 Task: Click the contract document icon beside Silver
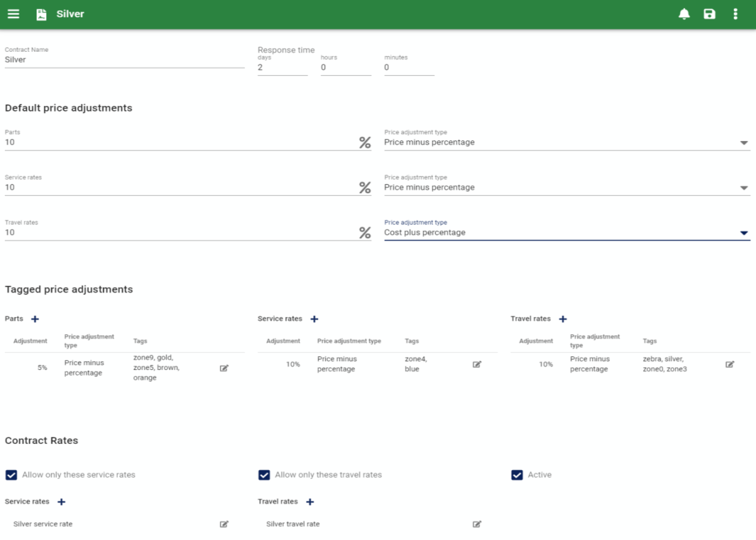point(42,15)
